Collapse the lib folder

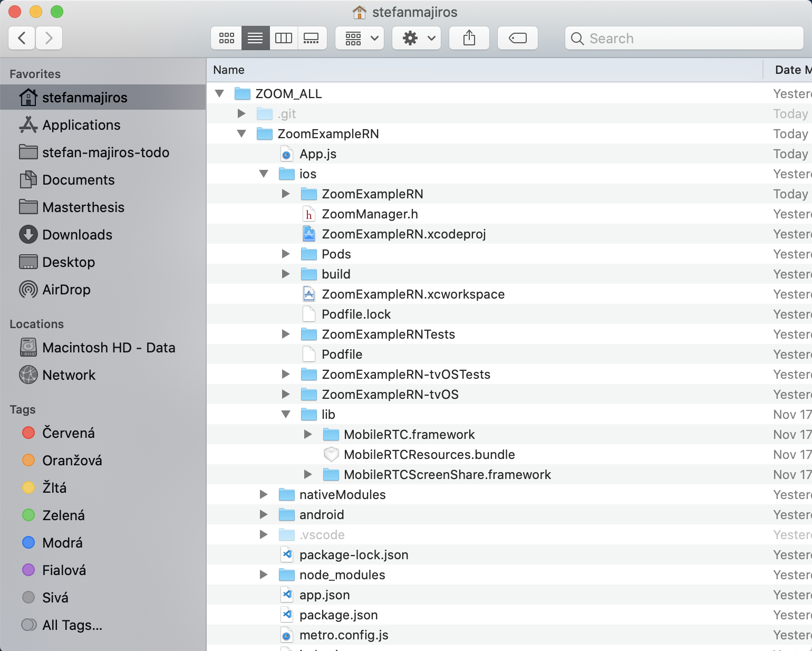[286, 415]
